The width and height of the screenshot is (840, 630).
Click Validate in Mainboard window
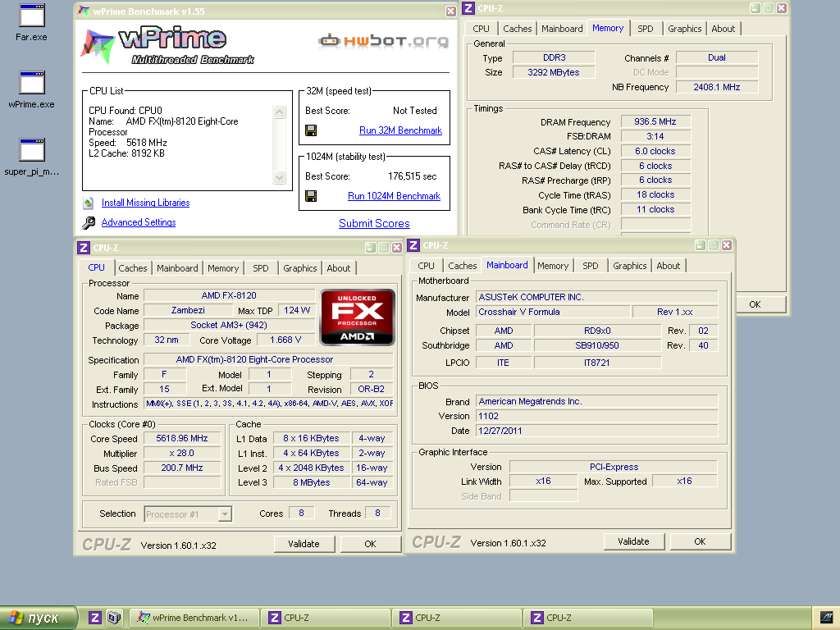[633, 541]
